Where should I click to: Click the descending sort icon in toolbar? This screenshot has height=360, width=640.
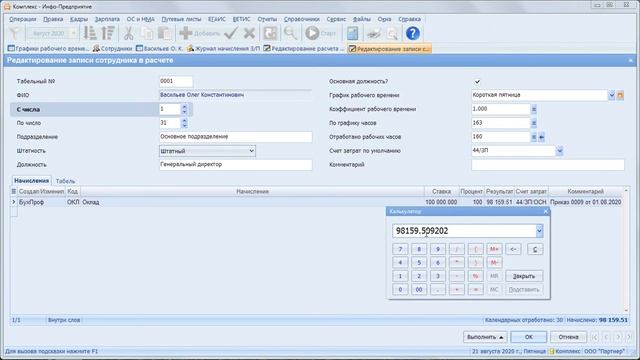[x=108, y=33]
